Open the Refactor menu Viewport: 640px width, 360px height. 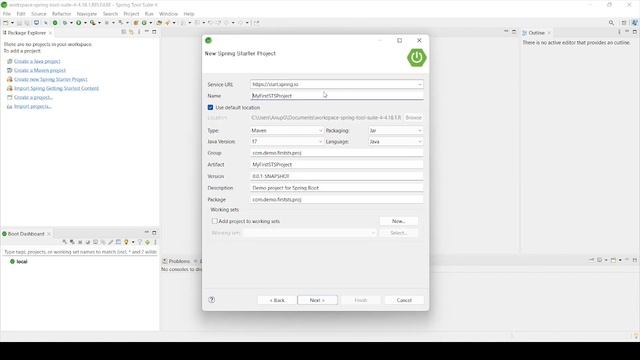[61, 14]
